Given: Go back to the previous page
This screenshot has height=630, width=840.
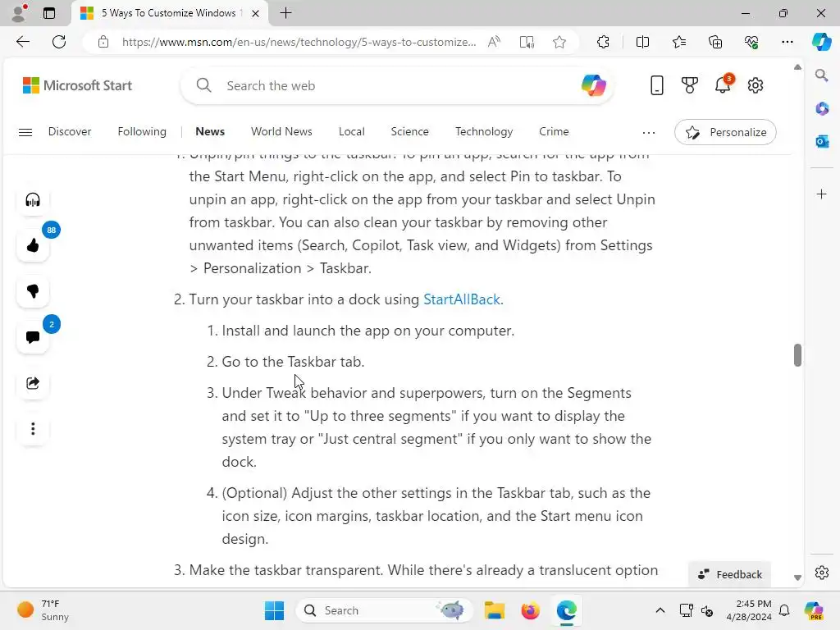Looking at the screenshot, I should tap(22, 42).
